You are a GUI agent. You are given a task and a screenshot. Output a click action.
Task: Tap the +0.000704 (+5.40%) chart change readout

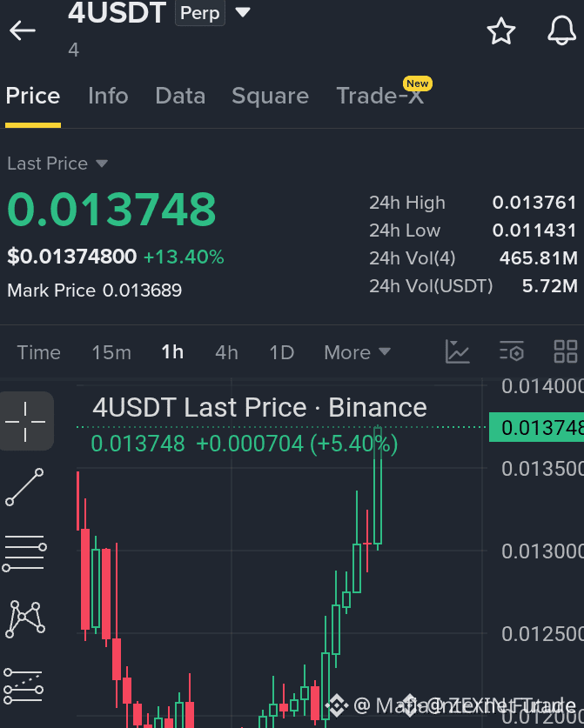click(x=297, y=444)
